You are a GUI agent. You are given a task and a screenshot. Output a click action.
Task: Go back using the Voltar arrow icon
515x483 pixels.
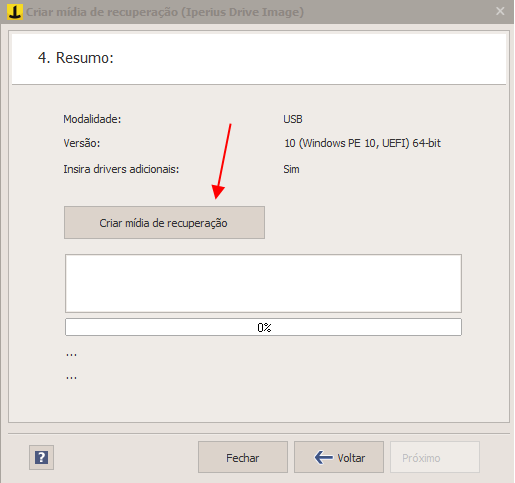tap(323, 457)
